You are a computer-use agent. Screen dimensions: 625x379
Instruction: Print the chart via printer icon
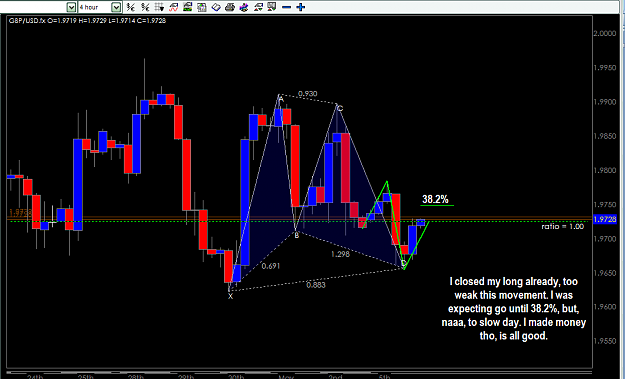(230, 7)
